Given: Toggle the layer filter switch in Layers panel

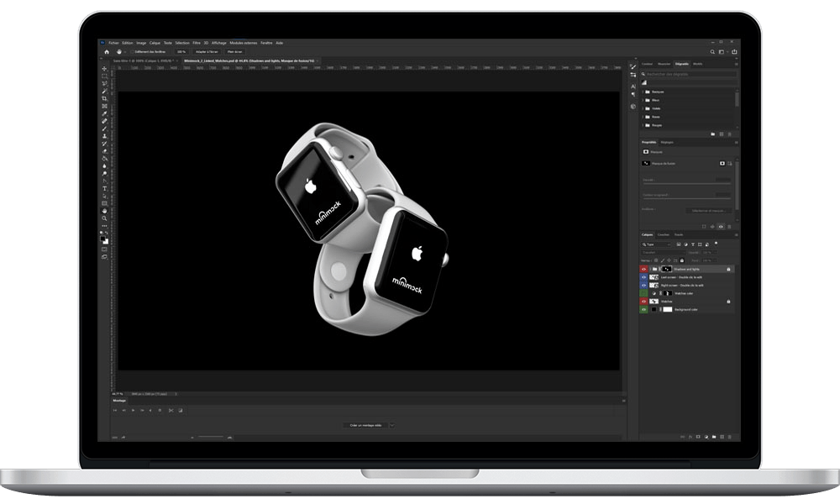Looking at the screenshot, I should tap(717, 243).
